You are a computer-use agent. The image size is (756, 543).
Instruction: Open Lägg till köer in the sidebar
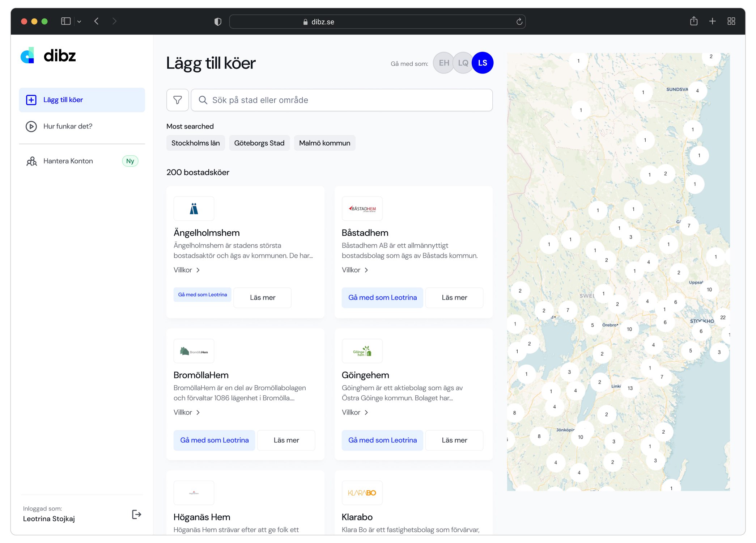pyautogui.click(x=82, y=100)
